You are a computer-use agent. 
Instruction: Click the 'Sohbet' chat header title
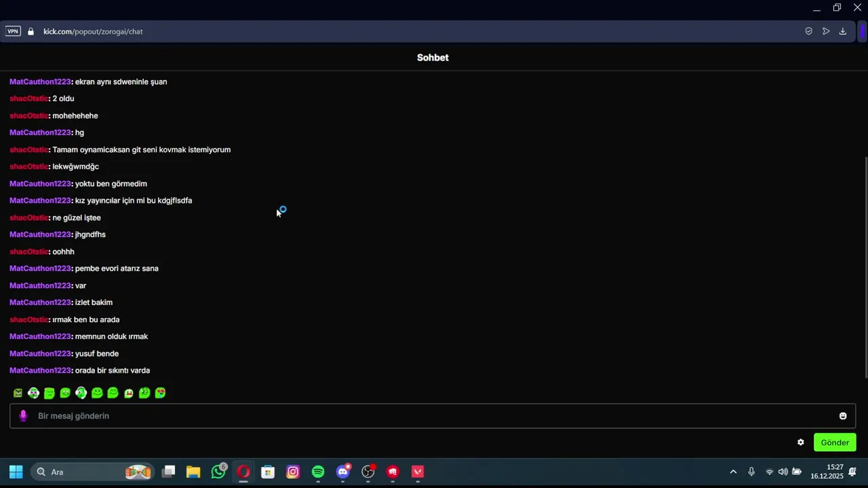433,58
